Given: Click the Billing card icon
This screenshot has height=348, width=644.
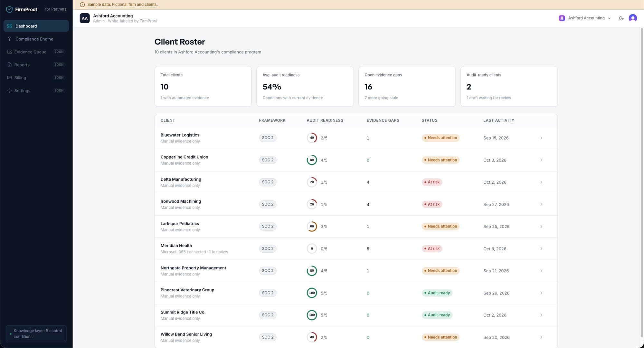Looking at the screenshot, I should 9,78.
